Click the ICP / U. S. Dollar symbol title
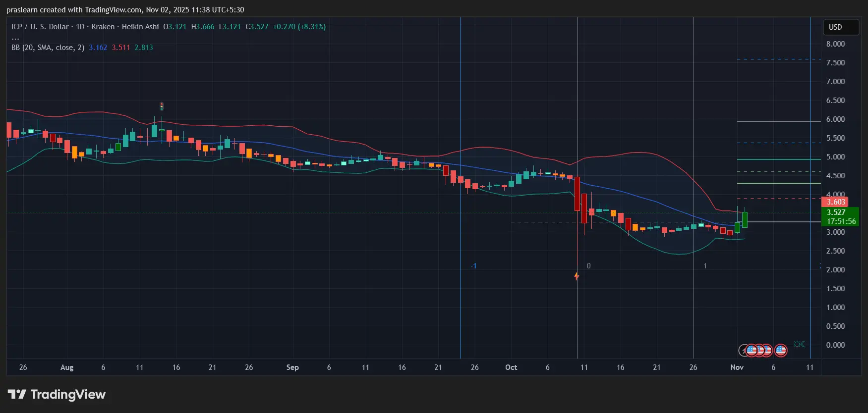Viewport: 868px width, 413px height. (x=40, y=27)
